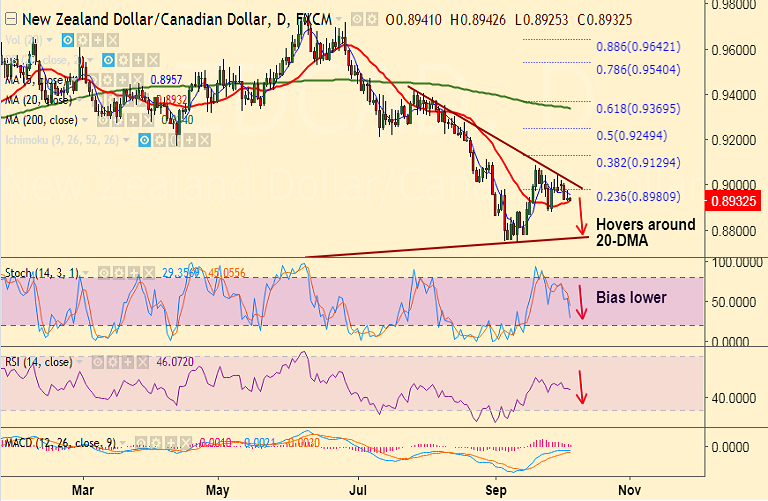Select the 0.382(0.91294) Fibonacci level label
Viewport: 768px width, 501px height.
[638, 163]
